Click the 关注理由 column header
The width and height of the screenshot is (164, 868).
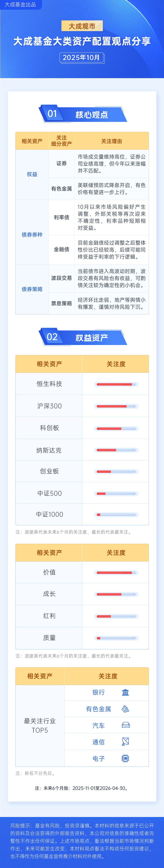tap(112, 141)
